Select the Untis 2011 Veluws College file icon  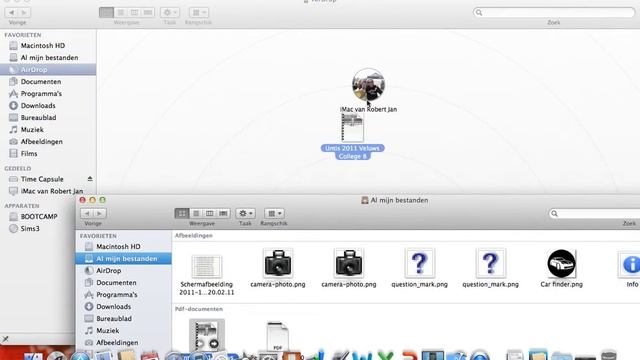pyautogui.click(x=352, y=127)
